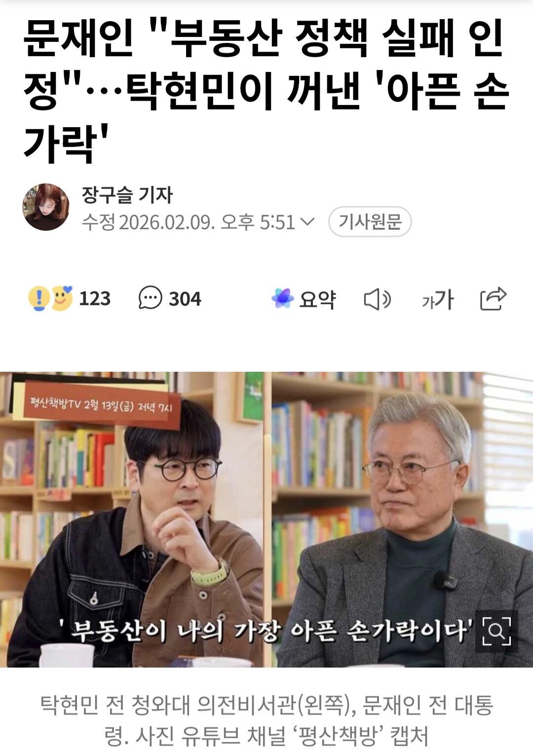Expand the date chevron after 5:51
The image size is (533, 756).
point(307,222)
